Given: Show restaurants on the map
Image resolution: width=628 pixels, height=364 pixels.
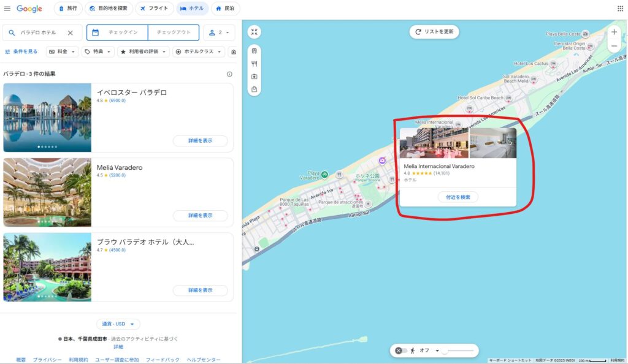Looking at the screenshot, I should tap(255, 64).
